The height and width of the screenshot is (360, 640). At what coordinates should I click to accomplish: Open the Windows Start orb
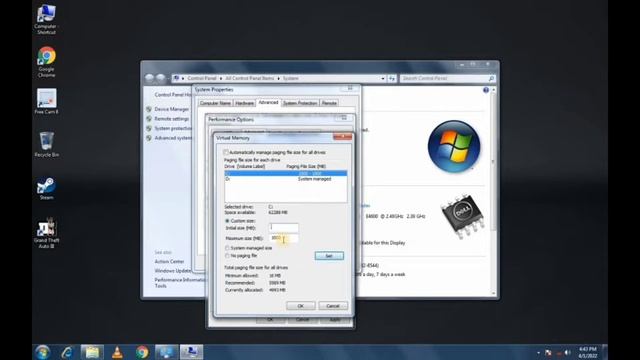[x=42, y=352]
